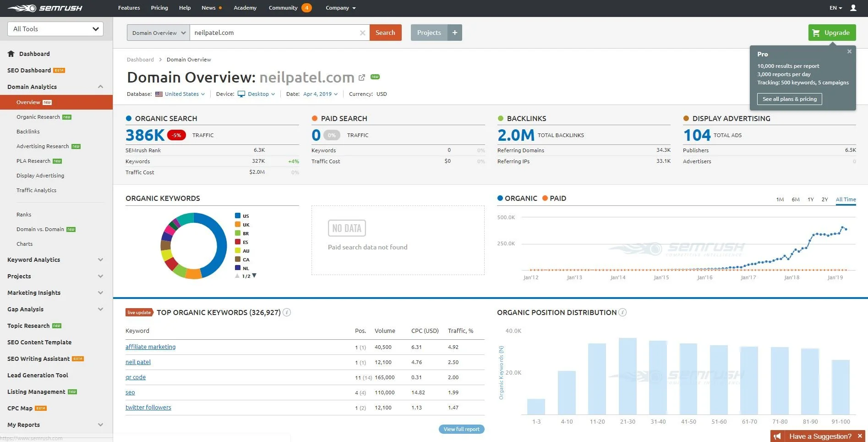Click info icon next to Top Organic Keywords

pyautogui.click(x=287, y=312)
